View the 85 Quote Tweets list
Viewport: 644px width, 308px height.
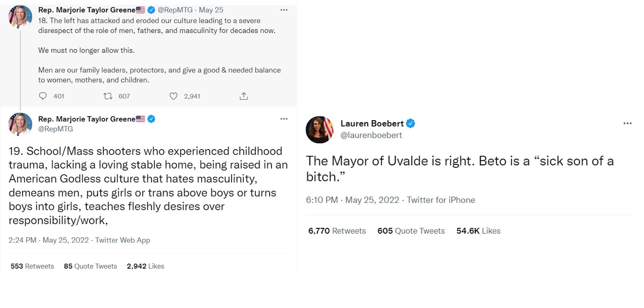[x=90, y=266]
